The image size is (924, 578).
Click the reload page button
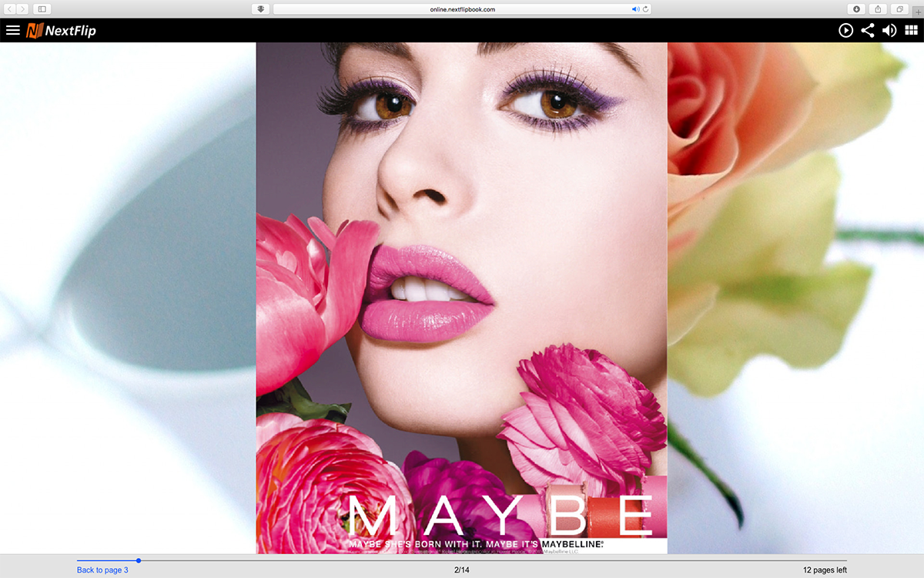[644, 9]
